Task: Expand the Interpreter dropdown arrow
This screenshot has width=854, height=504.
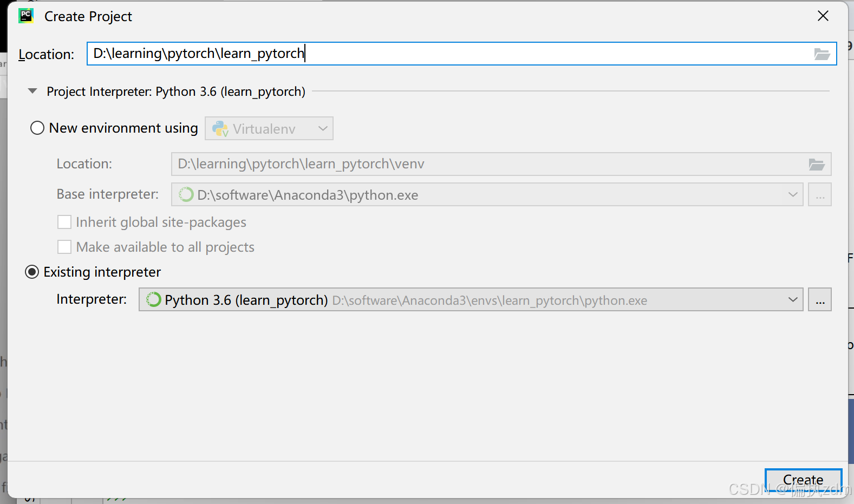Action: click(793, 300)
